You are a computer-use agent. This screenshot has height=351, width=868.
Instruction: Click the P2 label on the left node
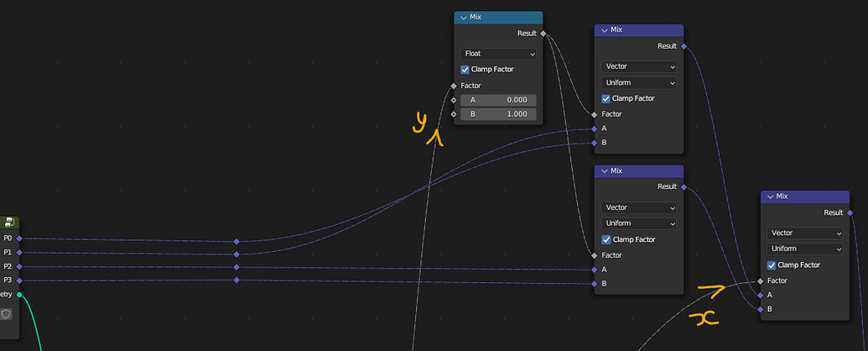[x=8, y=267]
